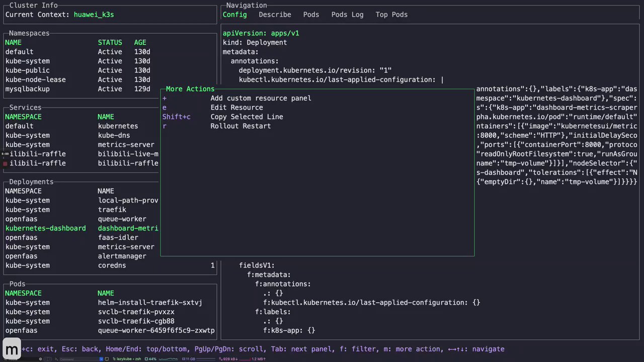Click the huawei_k3s current context
Image resolution: width=644 pixels, height=362 pixels.
point(94,15)
